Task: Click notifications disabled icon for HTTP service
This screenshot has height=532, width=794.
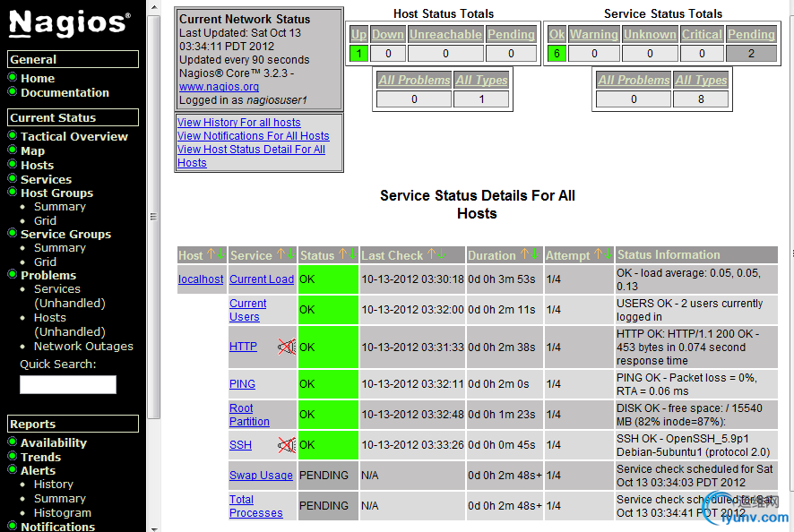Action: [287, 347]
